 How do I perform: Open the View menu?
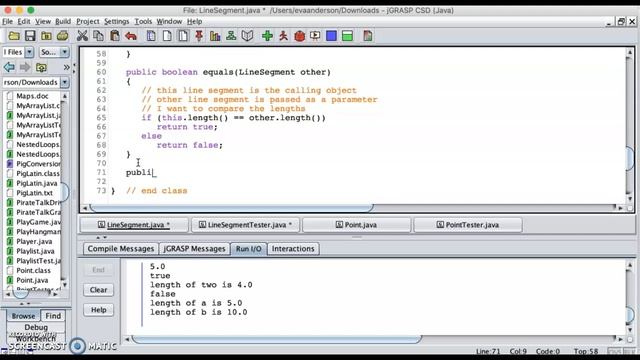coord(42,21)
